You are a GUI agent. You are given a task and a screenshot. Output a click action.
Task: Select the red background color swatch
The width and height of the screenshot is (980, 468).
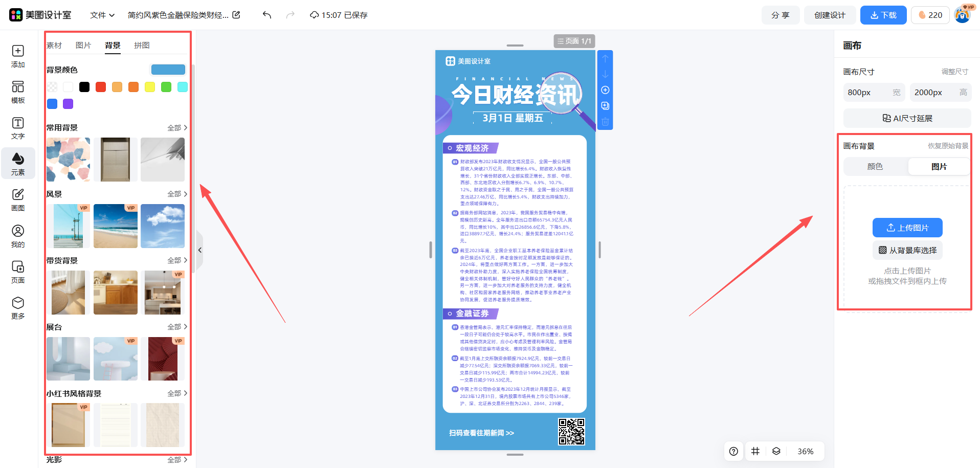[101, 87]
